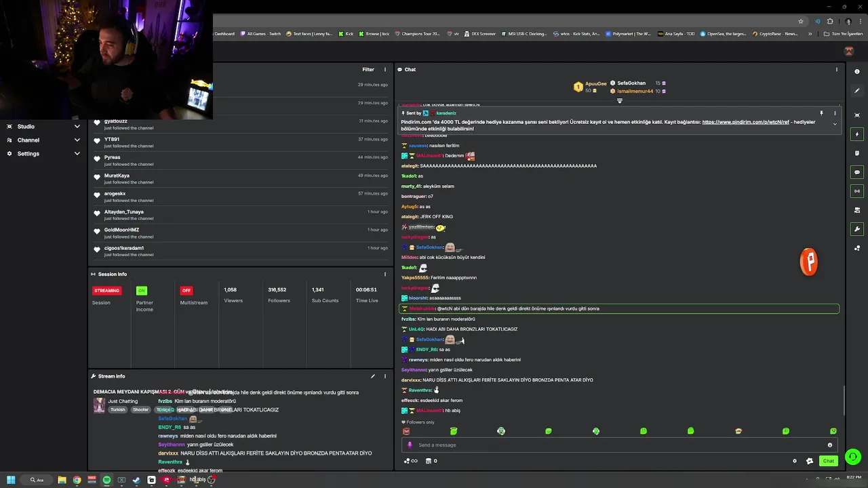Click the chat bubble icon in right sidebar
This screenshot has height=488, width=868.
click(x=857, y=172)
